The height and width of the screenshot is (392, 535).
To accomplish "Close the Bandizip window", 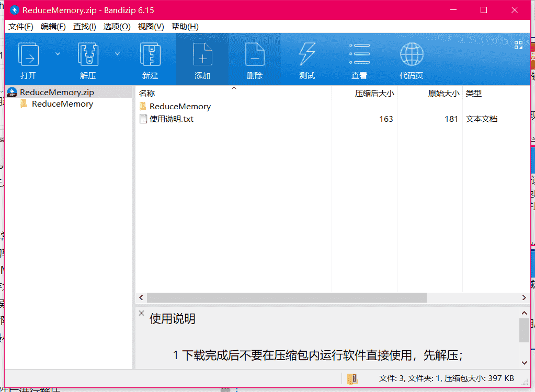I will (515, 10).
